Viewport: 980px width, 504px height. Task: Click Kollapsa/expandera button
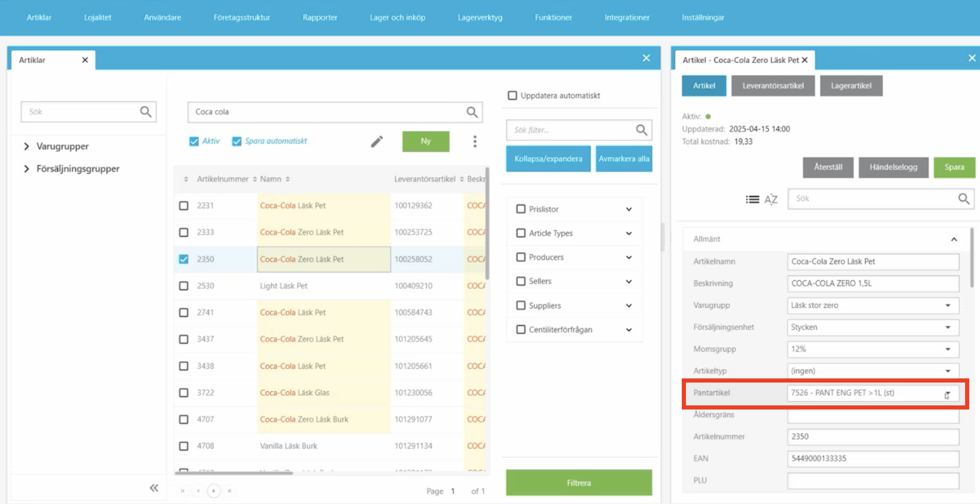(548, 159)
